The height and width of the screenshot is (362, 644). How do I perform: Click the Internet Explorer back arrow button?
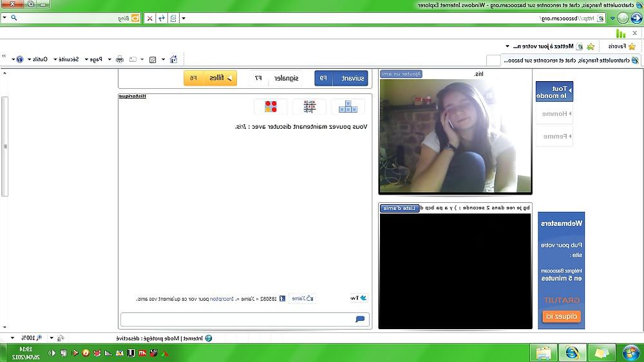click(x=637, y=18)
